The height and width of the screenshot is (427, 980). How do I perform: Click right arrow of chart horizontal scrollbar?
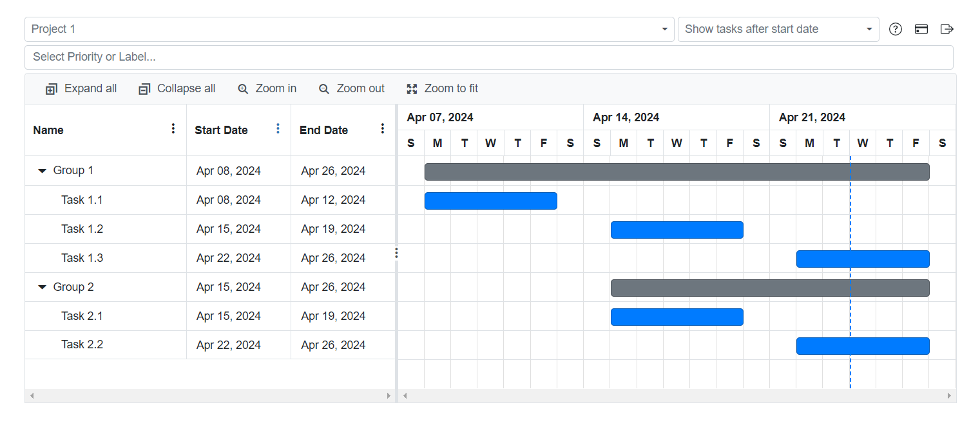(948, 395)
